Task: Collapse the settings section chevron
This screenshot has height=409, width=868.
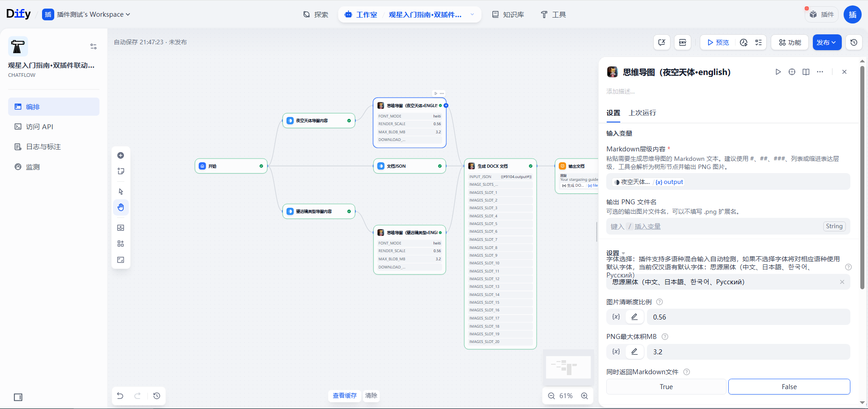Action: pos(623,253)
